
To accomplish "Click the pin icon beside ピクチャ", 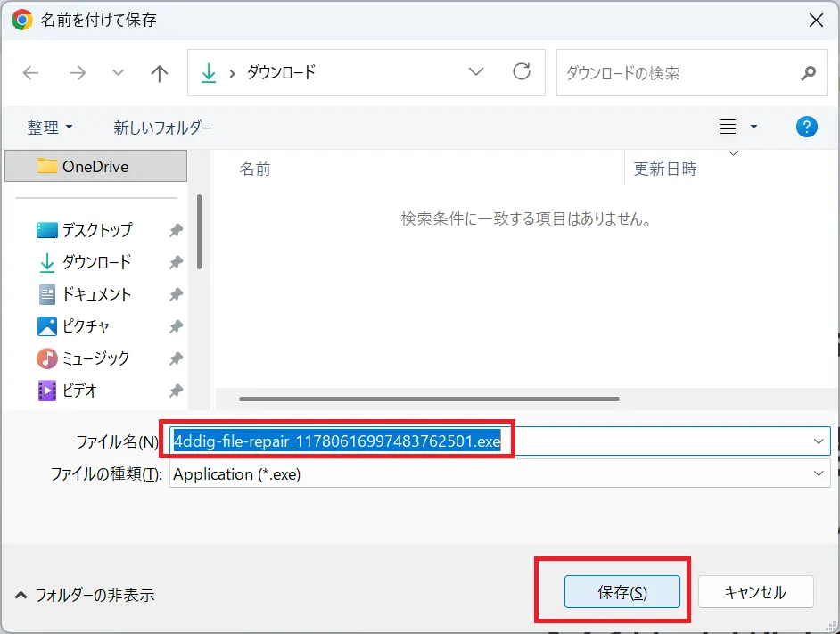I will point(176,327).
